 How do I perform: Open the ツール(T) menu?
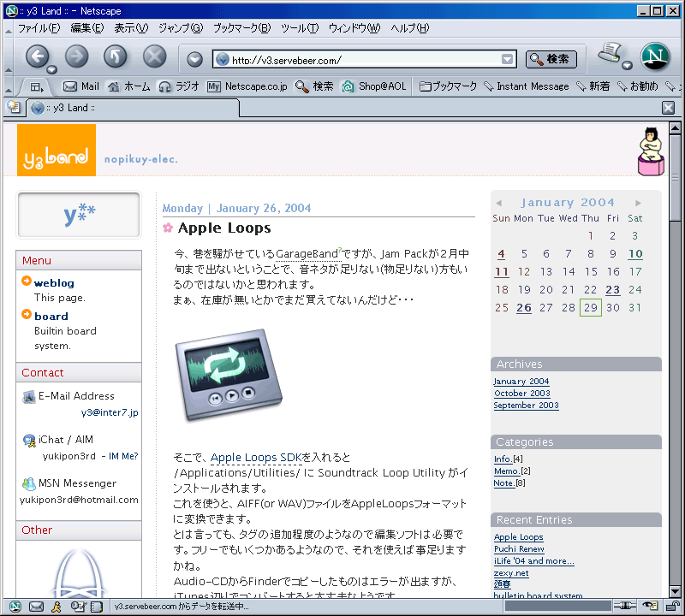point(300,28)
